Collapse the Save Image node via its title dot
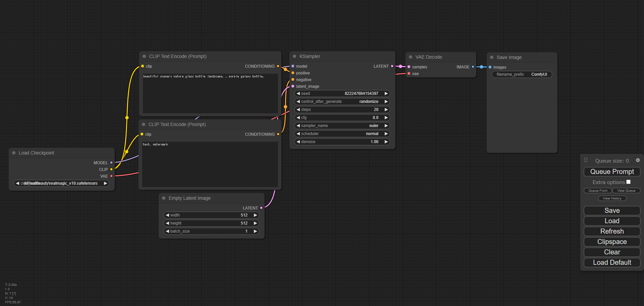 (492, 57)
